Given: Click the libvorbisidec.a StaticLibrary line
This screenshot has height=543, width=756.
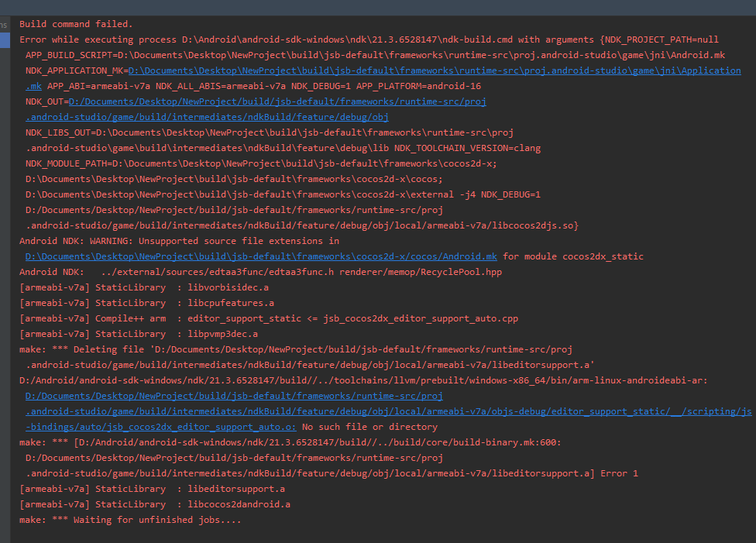Looking at the screenshot, I should 146,287.
